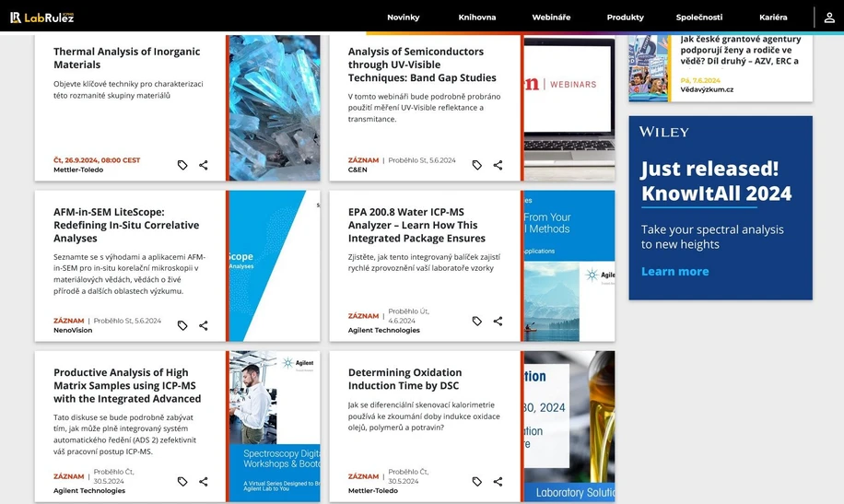Click Mettler-Toledo under Oxidation Induction card
This screenshot has width=844, height=504.
[373, 490]
